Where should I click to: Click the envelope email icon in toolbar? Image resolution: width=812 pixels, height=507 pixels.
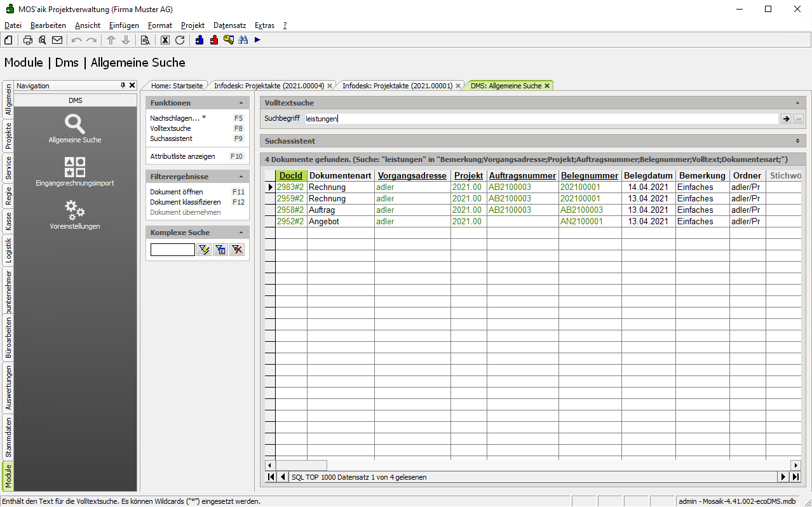coord(57,40)
